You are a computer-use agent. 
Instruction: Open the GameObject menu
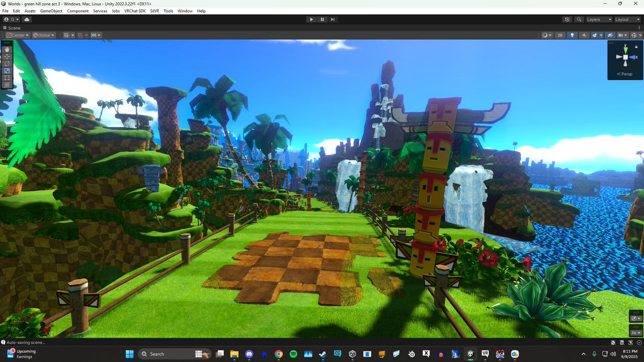tap(51, 11)
